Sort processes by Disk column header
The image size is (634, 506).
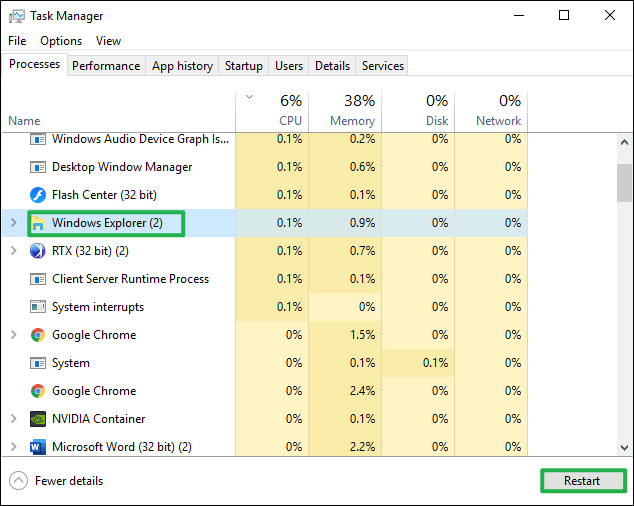point(418,112)
